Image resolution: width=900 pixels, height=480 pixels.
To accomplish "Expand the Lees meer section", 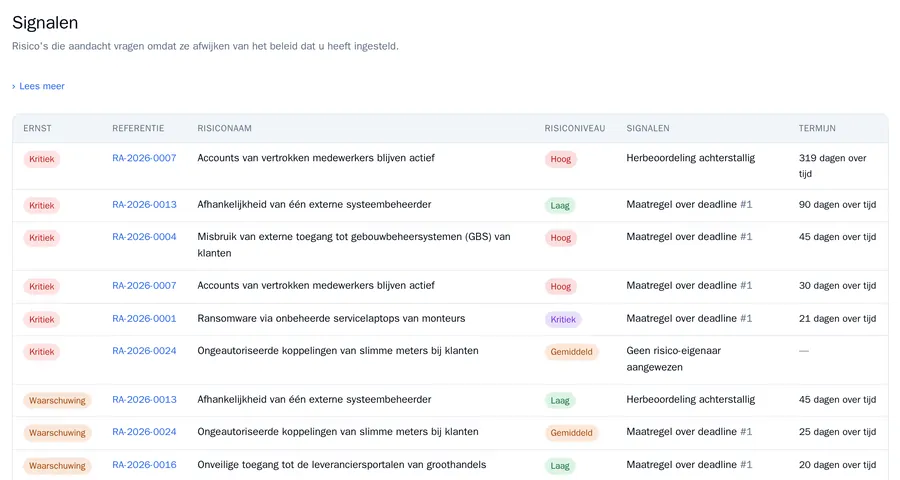I will click(x=38, y=86).
